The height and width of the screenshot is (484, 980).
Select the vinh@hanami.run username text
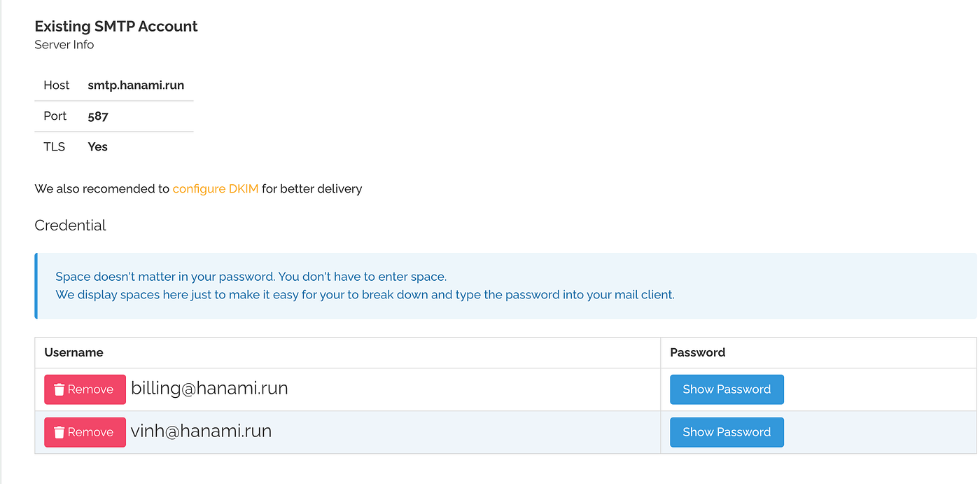click(201, 431)
